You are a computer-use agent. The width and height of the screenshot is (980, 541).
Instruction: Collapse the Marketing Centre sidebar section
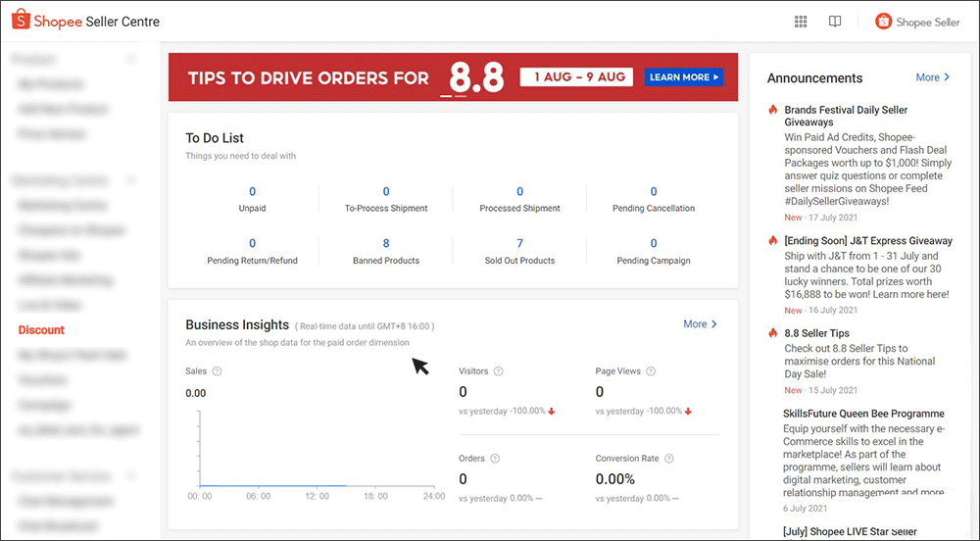click(132, 180)
